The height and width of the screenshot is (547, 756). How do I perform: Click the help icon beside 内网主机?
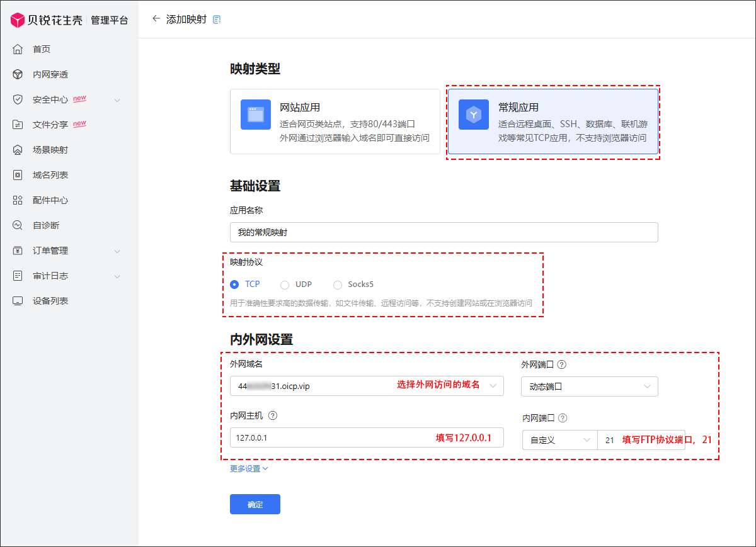pyautogui.click(x=273, y=415)
